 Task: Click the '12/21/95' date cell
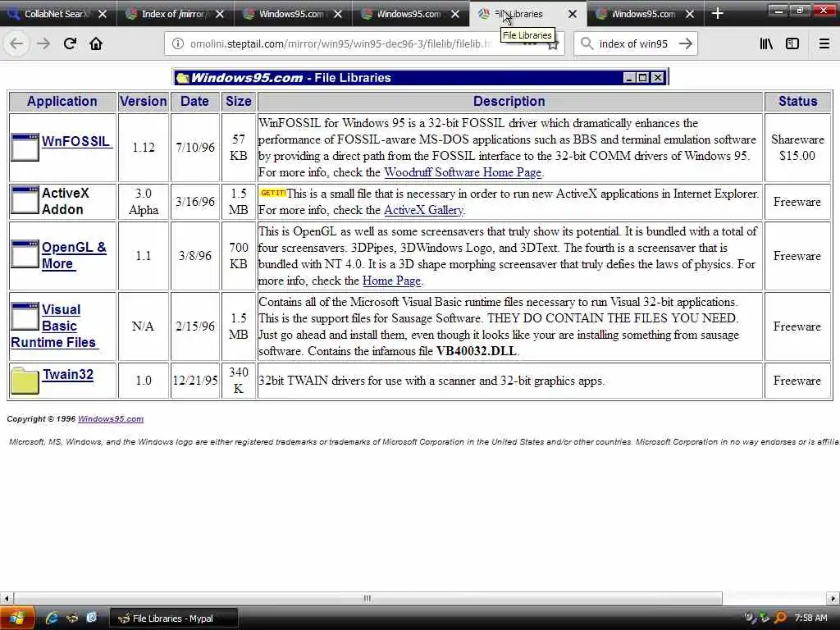coord(195,381)
